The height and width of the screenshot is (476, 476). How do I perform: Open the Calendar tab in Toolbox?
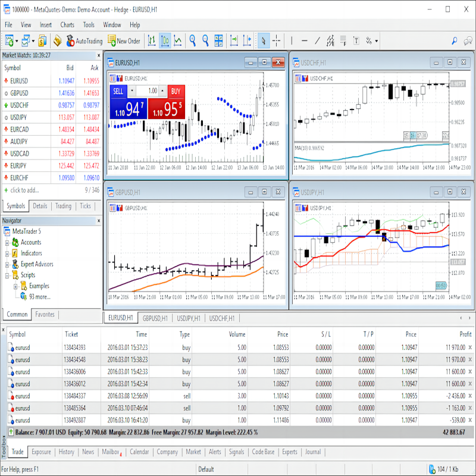coord(139,452)
